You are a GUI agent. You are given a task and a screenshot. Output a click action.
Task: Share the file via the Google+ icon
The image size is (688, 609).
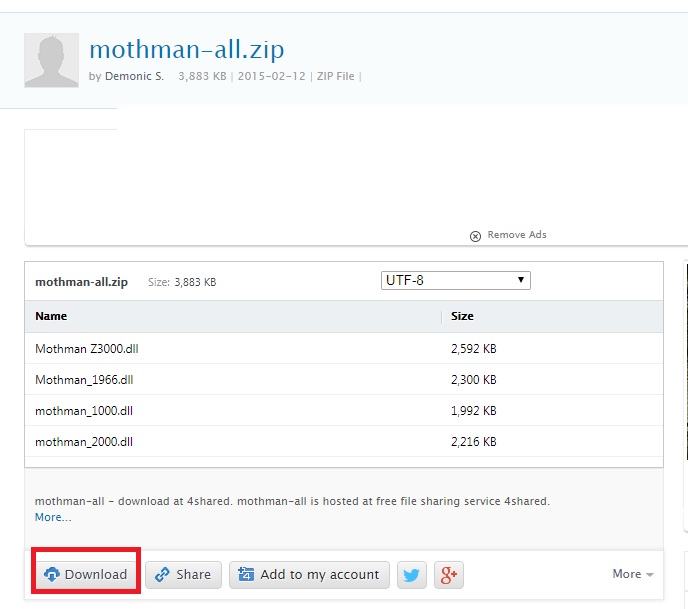(449, 574)
